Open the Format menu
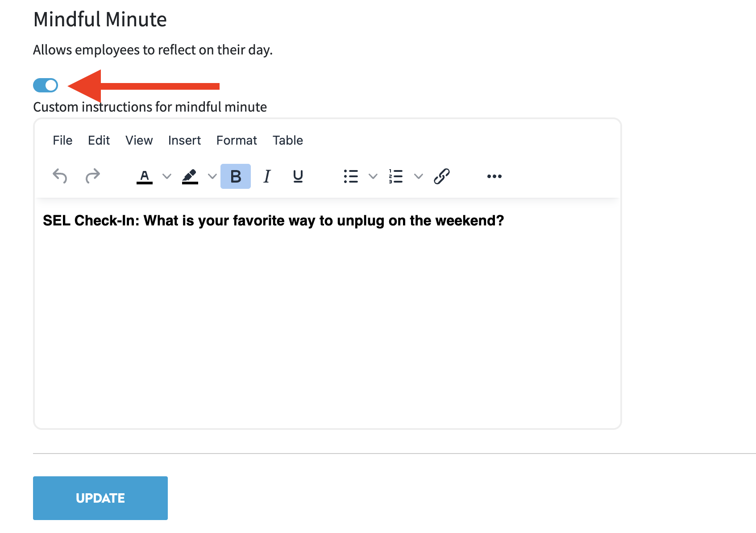Image resolution: width=756 pixels, height=533 pixels. (237, 140)
